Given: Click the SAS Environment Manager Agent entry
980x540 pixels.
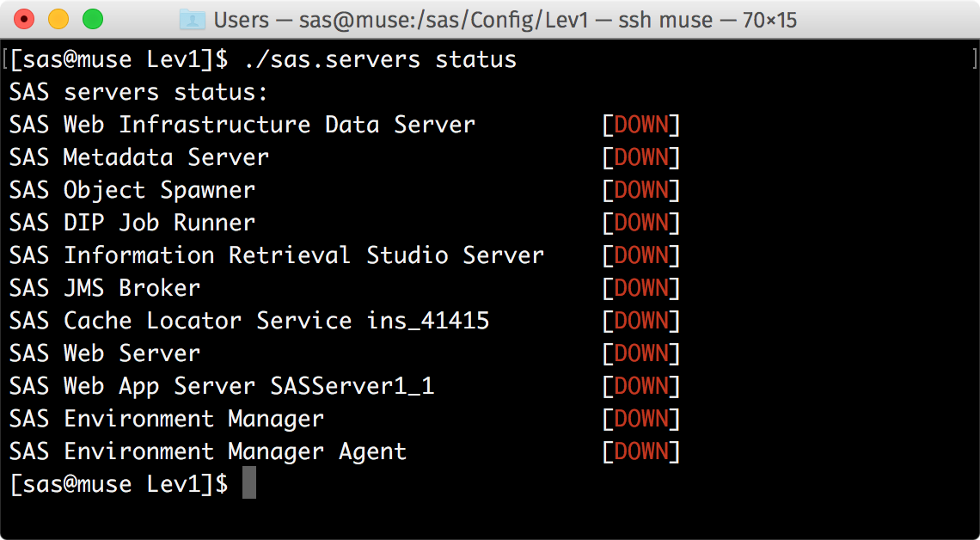Looking at the screenshot, I should tap(206, 451).
